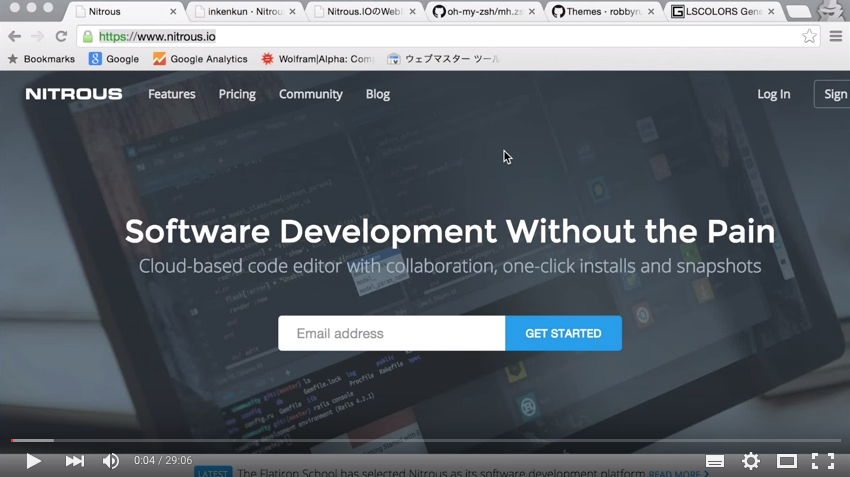The height and width of the screenshot is (477, 850).
Task: Open the Wolfram|Alpha bookmark
Action: [317, 59]
